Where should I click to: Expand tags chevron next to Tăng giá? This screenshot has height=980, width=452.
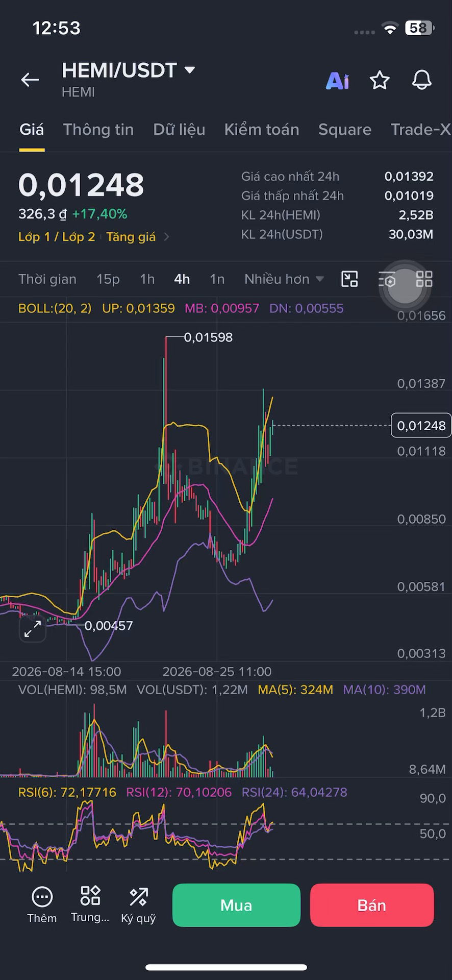coord(166,237)
